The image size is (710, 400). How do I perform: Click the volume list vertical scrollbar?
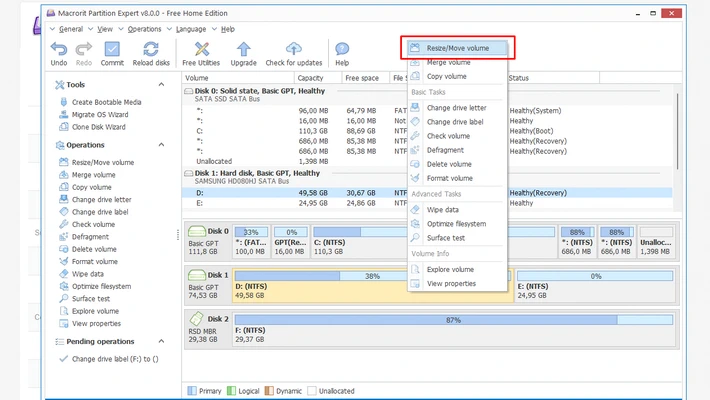click(677, 131)
